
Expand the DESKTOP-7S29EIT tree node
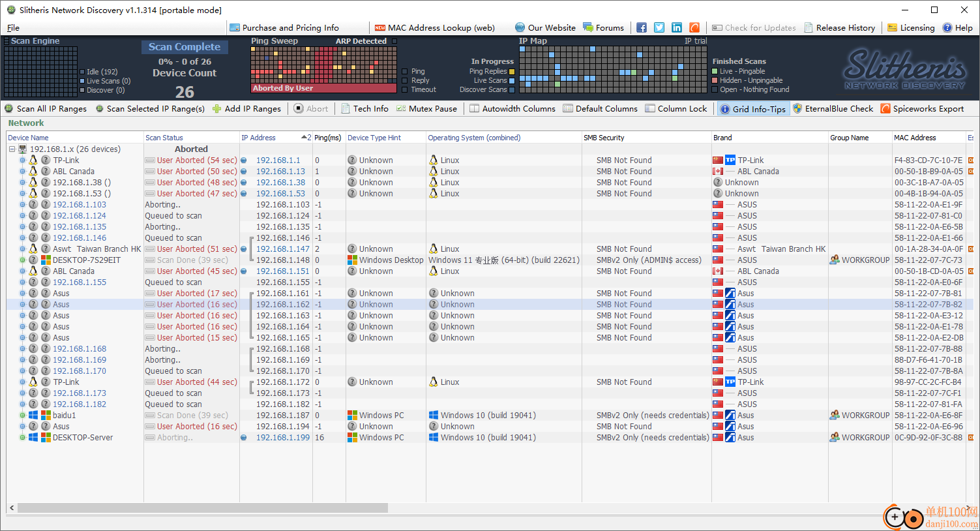pyautogui.click(x=22, y=260)
